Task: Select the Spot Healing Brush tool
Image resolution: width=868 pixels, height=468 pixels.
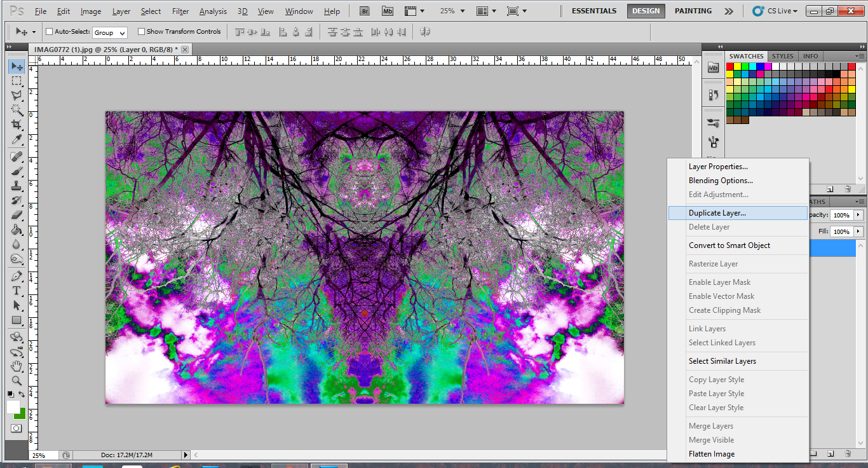Action: tap(17, 156)
